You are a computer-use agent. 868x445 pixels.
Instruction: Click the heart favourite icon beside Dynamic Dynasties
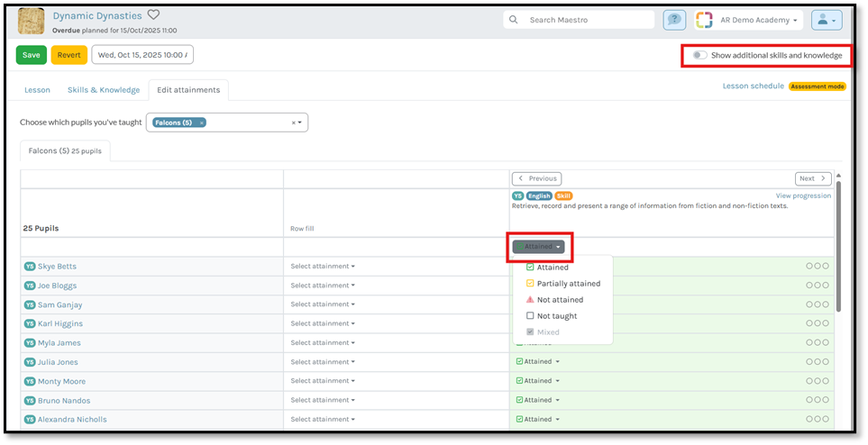153,14
